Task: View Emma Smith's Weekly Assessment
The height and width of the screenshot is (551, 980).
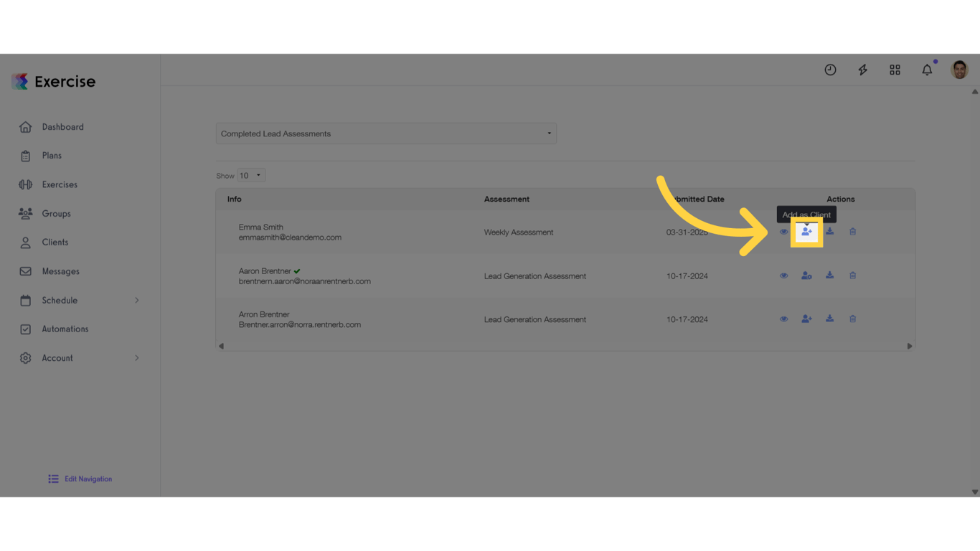Action: 783,231
